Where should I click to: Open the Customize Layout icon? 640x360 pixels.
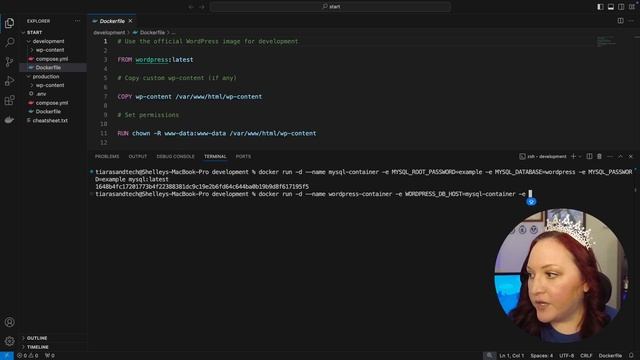631,7
